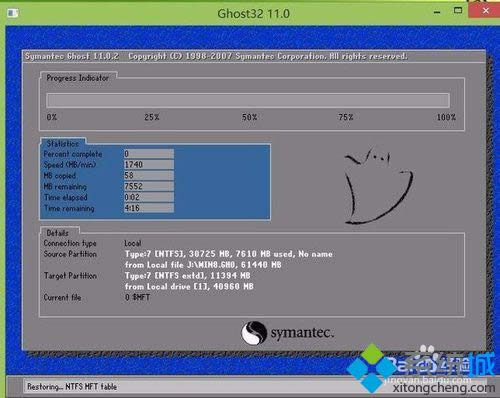500x398 pixels.
Task: Click the 0% progress marker label
Action: pyautogui.click(x=52, y=117)
